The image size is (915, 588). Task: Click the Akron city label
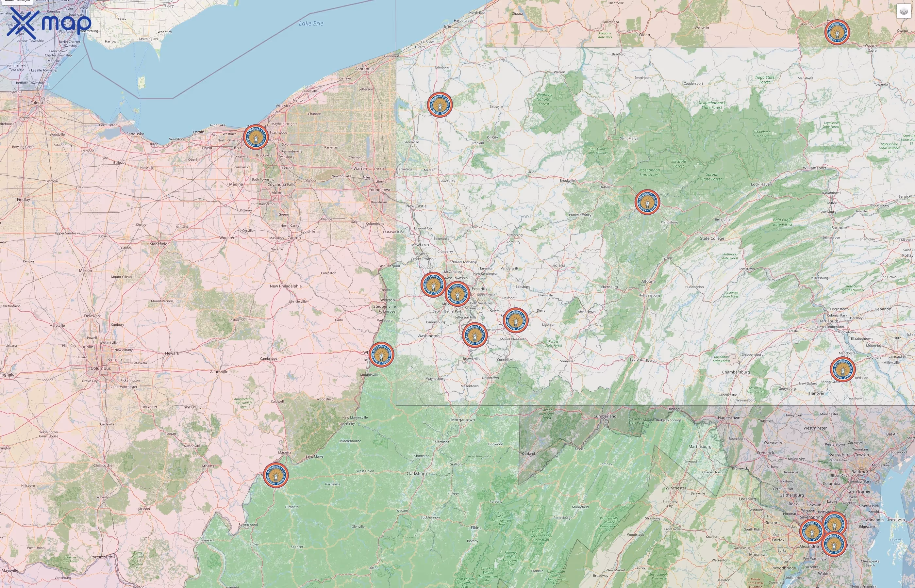[277, 193]
